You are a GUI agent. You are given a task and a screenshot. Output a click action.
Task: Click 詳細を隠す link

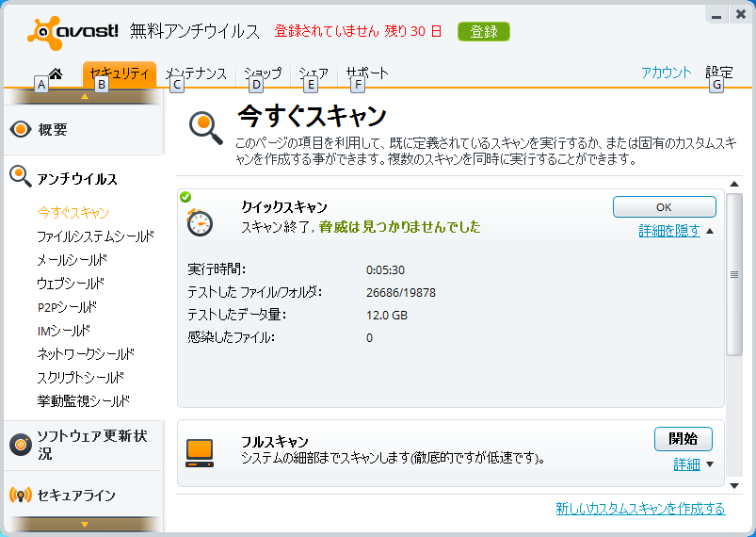tap(669, 231)
